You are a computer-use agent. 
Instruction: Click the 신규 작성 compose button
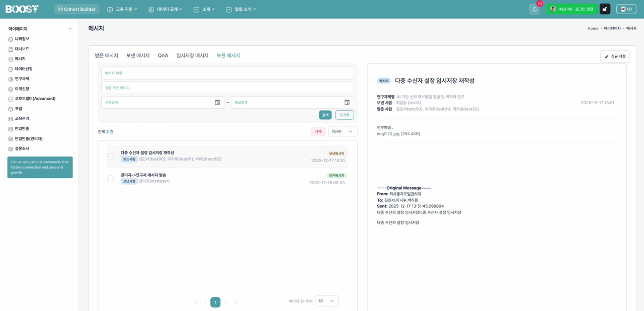pos(615,56)
